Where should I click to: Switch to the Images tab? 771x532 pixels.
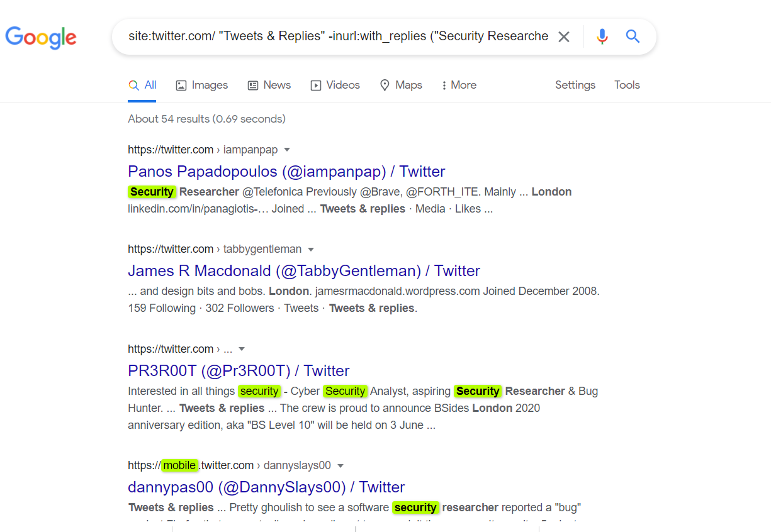[x=201, y=85]
